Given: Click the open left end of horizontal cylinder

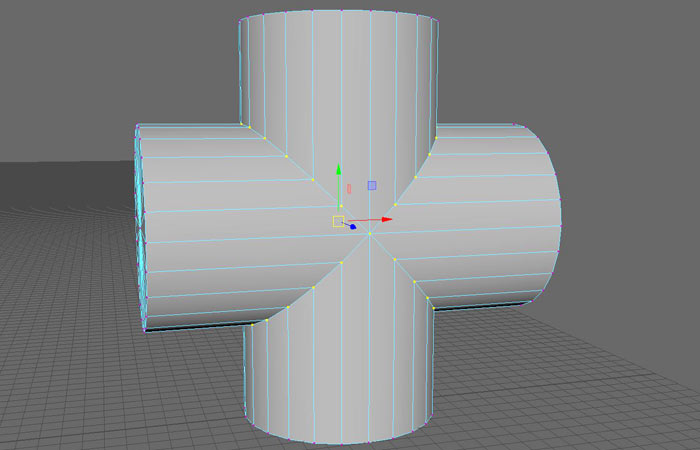Looking at the screenshot, I should pos(141,225).
